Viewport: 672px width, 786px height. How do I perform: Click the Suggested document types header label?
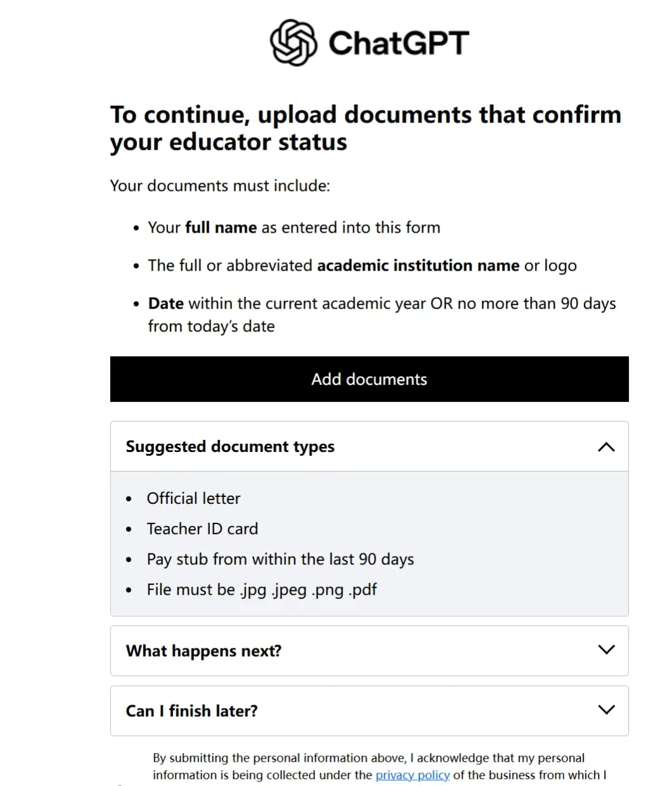pos(230,447)
